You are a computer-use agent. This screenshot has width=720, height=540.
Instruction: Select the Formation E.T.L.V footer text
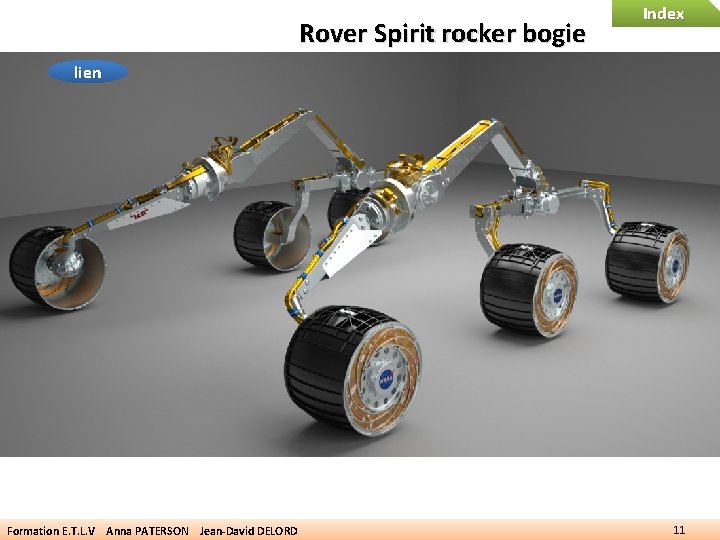coord(51,531)
